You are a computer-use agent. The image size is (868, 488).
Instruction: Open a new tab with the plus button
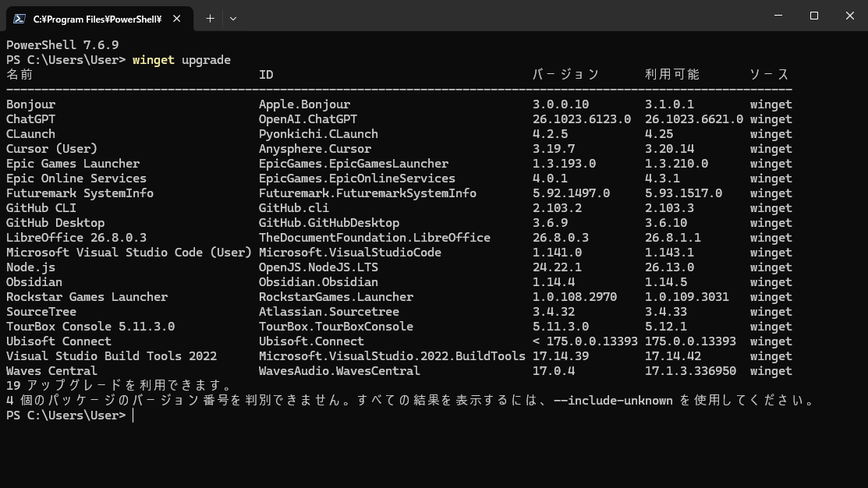(x=210, y=19)
